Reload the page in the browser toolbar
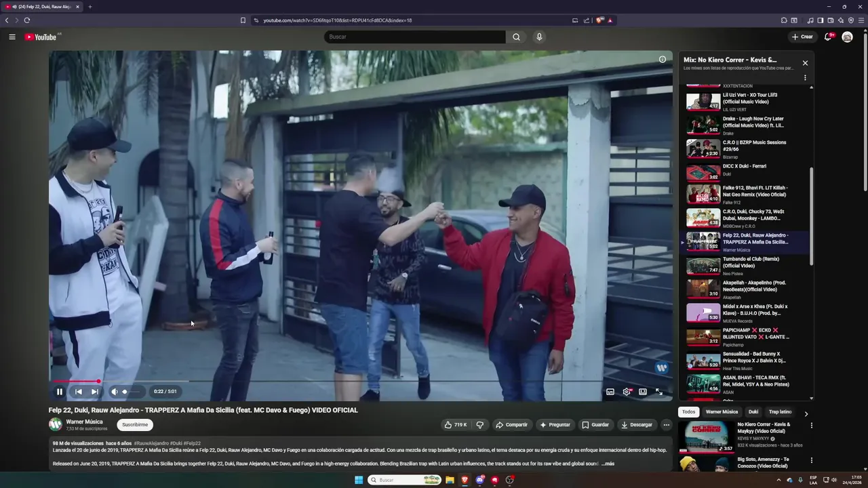Image resolution: width=868 pixels, height=488 pixels. [27, 20]
